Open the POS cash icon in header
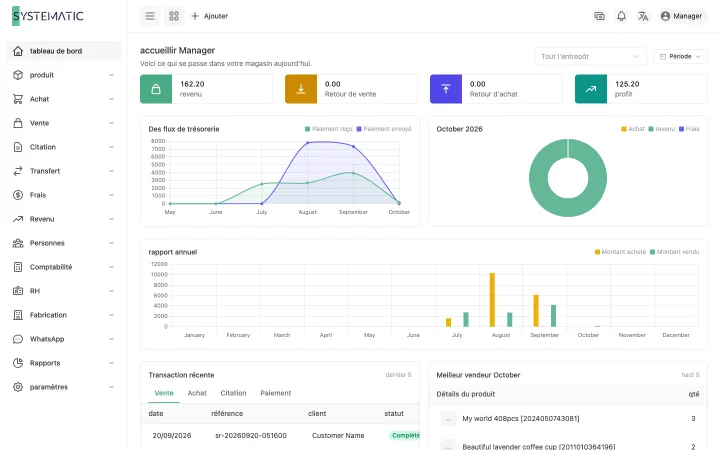The image size is (720, 450). (x=599, y=16)
